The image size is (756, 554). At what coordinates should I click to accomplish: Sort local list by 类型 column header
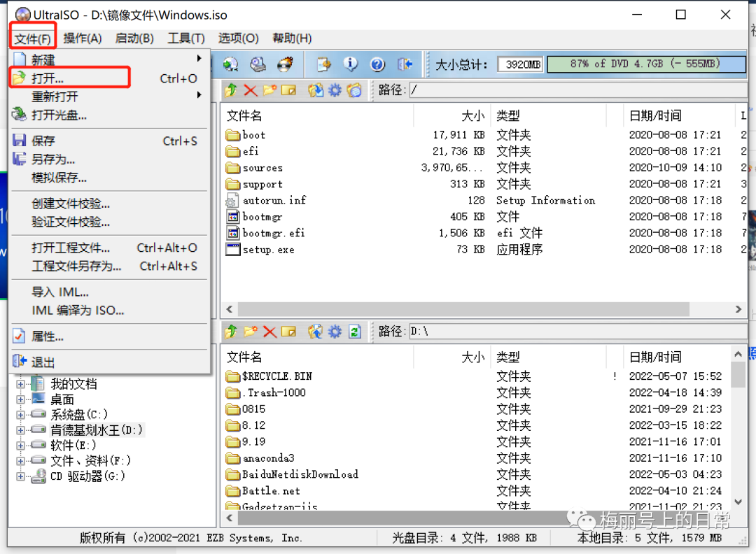[548, 357]
